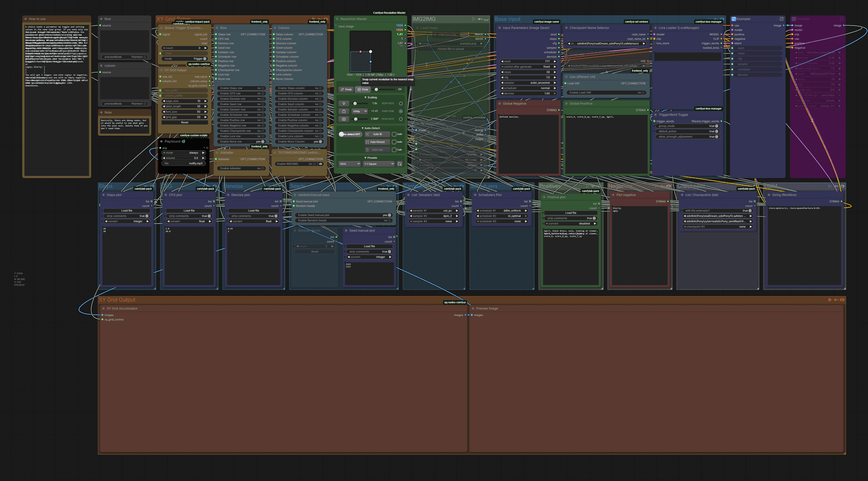
Task: Collapse the Presets section
Action: pyautogui.click(x=370, y=158)
